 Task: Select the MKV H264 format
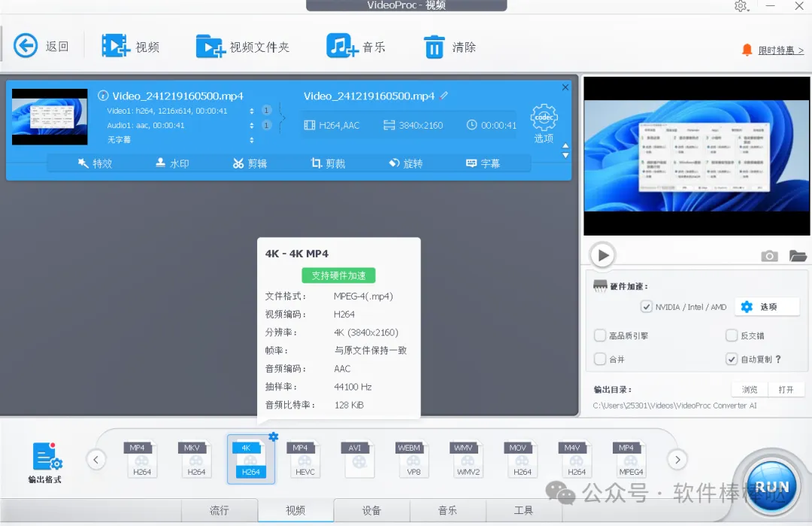pos(195,459)
